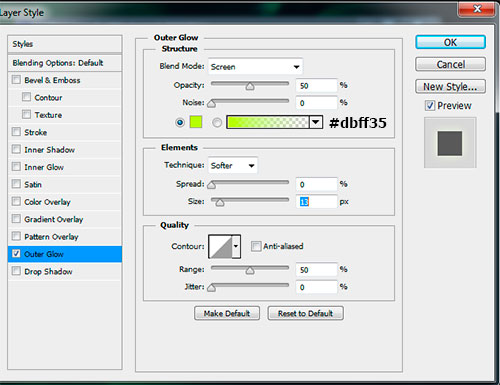
Task: Click the green gradient preview bar
Action: (x=268, y=122)
